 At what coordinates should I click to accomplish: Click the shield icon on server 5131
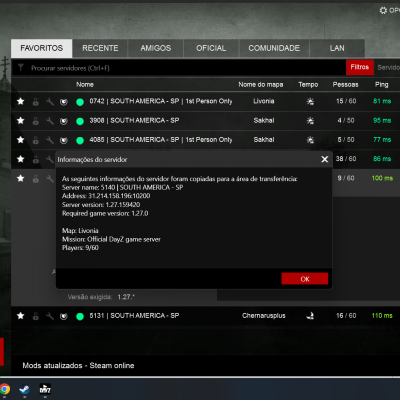tap(64, 316)
